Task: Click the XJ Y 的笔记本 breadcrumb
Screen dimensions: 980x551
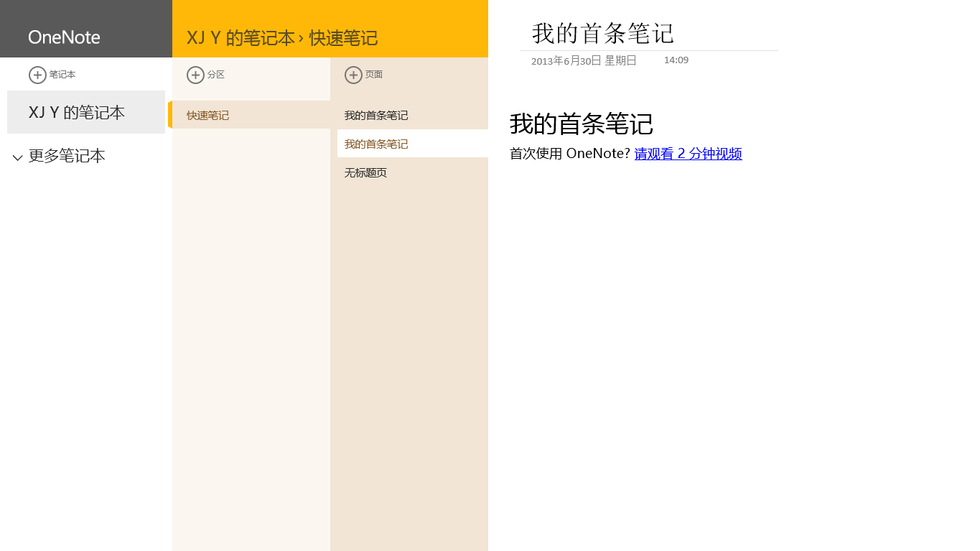Action: pyautogui.click(x=241, y=38)
